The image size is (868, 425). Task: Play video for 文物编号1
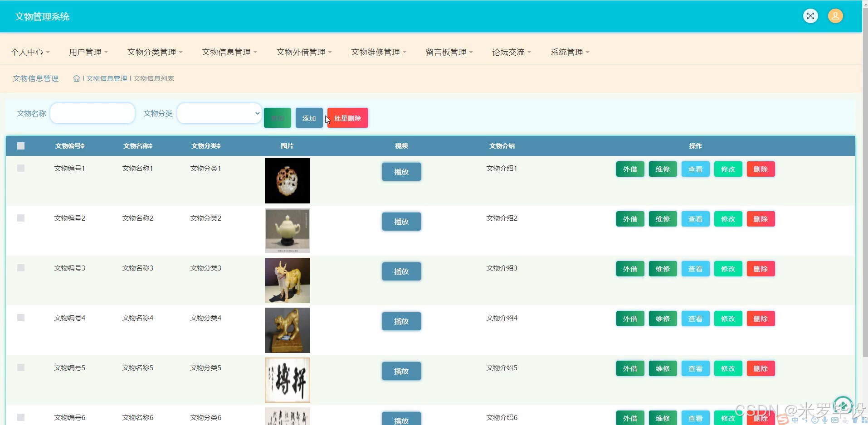tap(401, 172)
